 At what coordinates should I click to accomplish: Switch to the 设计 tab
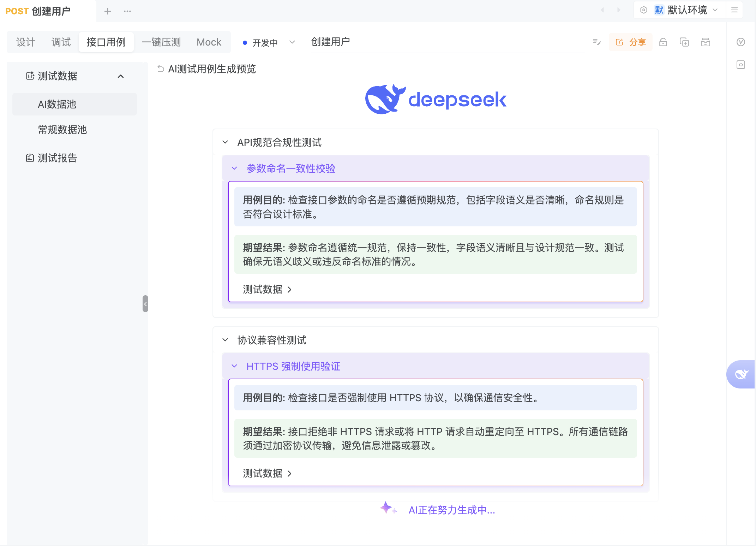[x=26, y=42]
